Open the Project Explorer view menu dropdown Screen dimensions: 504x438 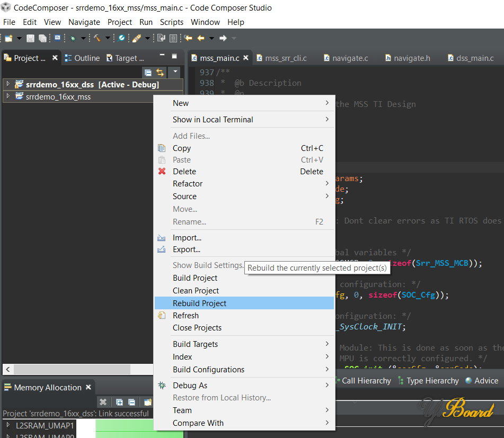[x=175, y=73]
